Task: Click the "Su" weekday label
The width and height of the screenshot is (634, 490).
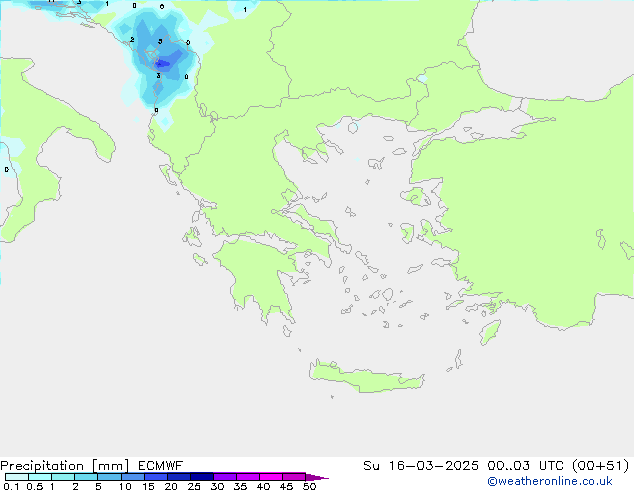Action: (x=371, y=466)
